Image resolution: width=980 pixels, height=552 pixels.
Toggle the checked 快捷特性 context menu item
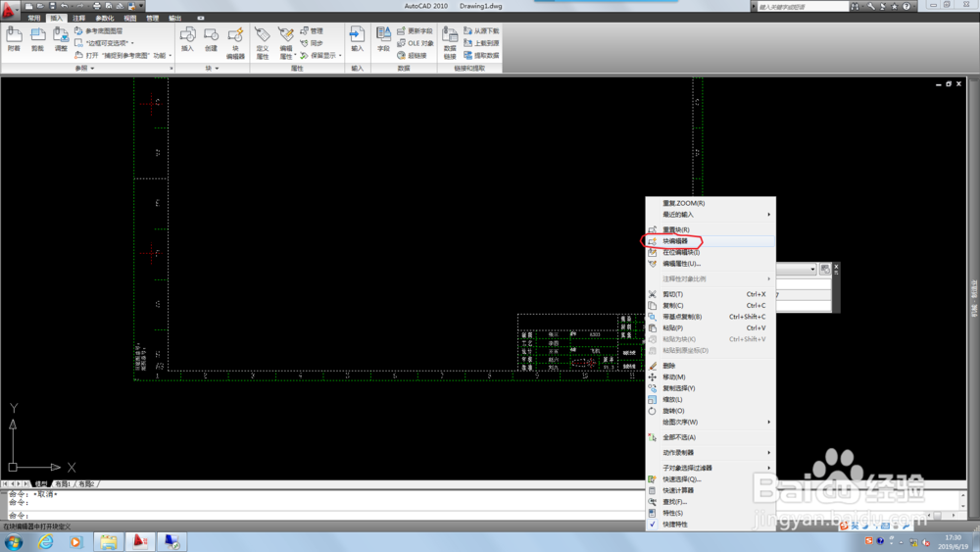pyautogui.click(x=710, y=525)
